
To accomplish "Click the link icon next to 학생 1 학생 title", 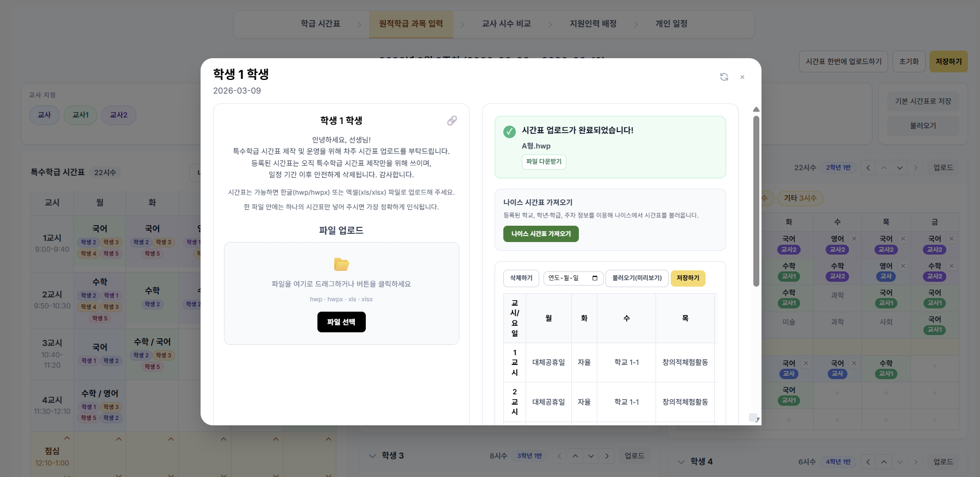I will click(x=452, y=121).
